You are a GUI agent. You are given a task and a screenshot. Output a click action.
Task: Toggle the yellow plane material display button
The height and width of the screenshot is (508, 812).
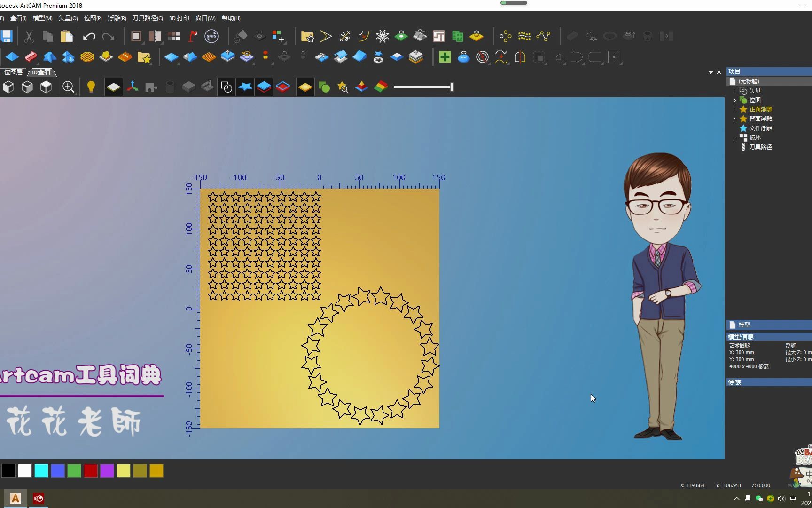(x=305, y=87)
